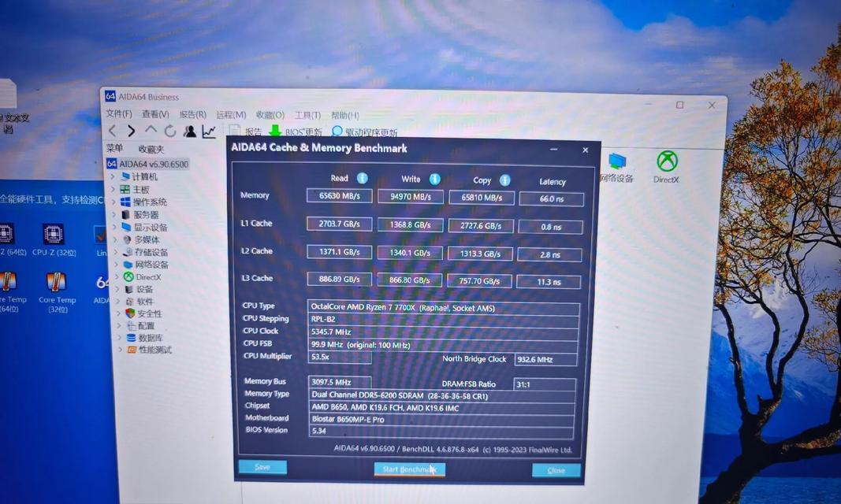
Task: Open the 远程(M) menu
Action: [231, 115]
